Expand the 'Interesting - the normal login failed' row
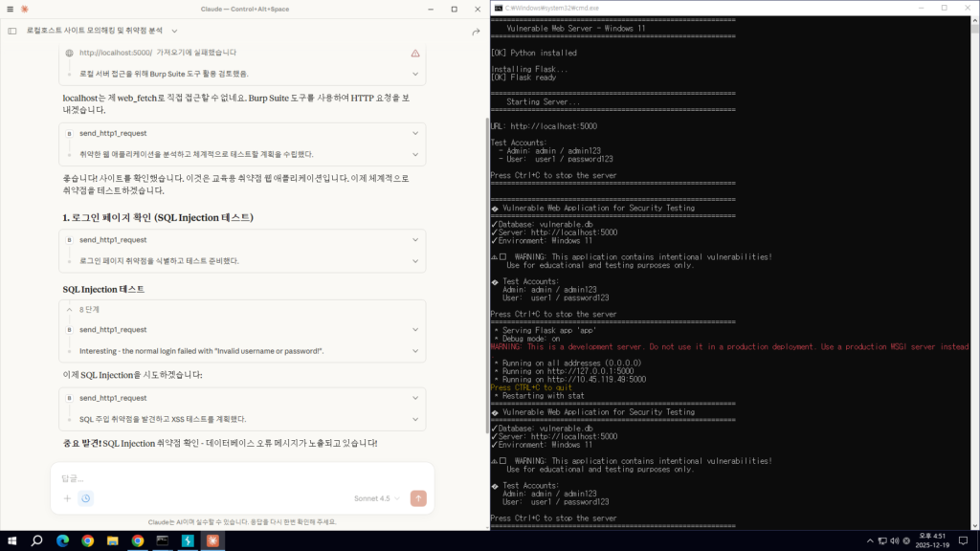Viewport: 980px width, 551px height. tap(415, 351)
